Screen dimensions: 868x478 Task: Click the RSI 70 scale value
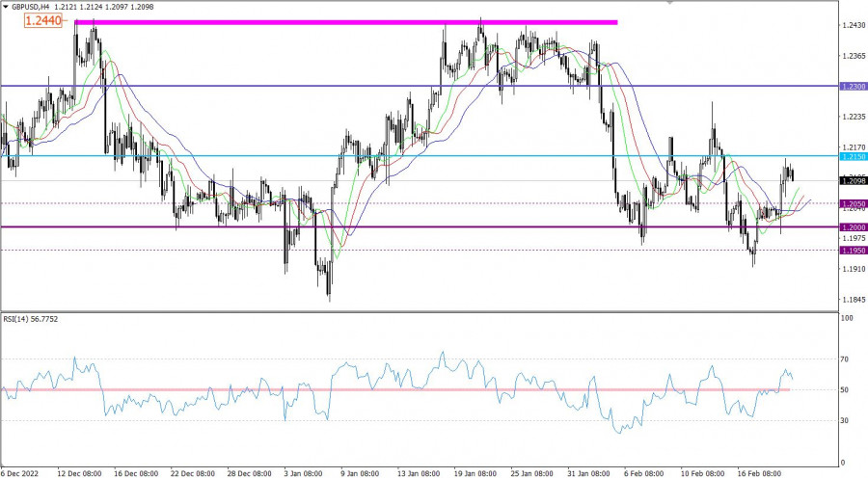click(x=846, y=359)
